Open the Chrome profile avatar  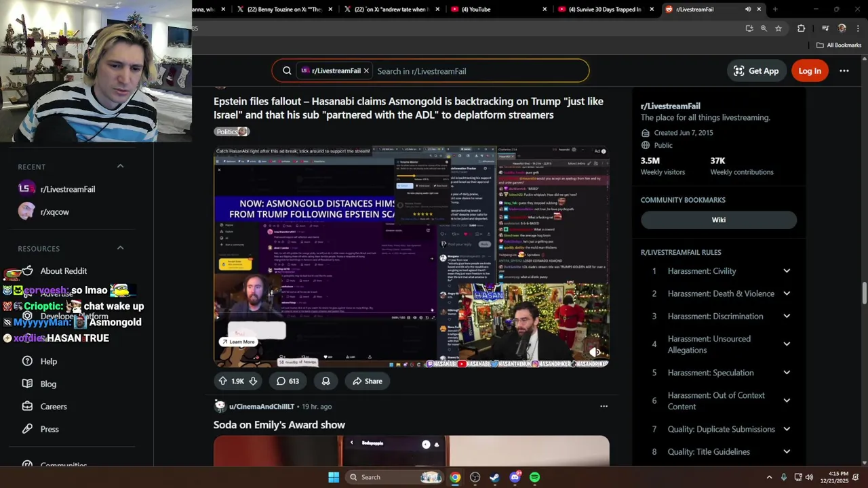842,28
